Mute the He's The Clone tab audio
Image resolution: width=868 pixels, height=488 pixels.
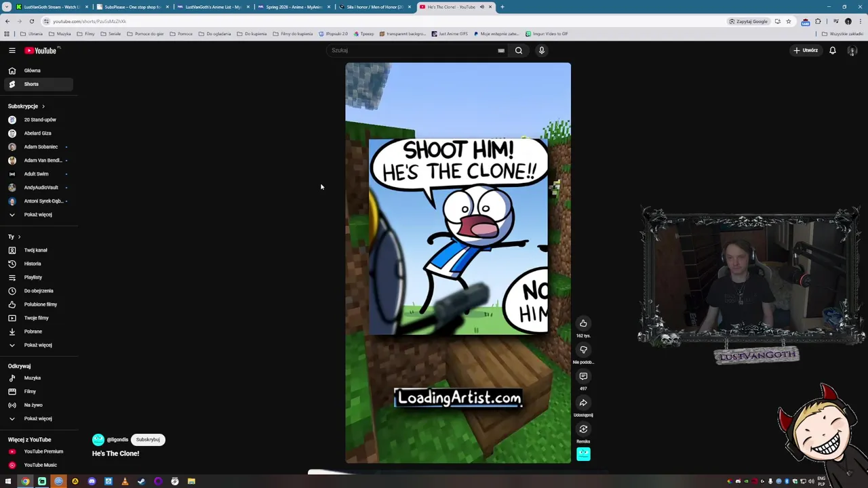click(x=482, y=7)
